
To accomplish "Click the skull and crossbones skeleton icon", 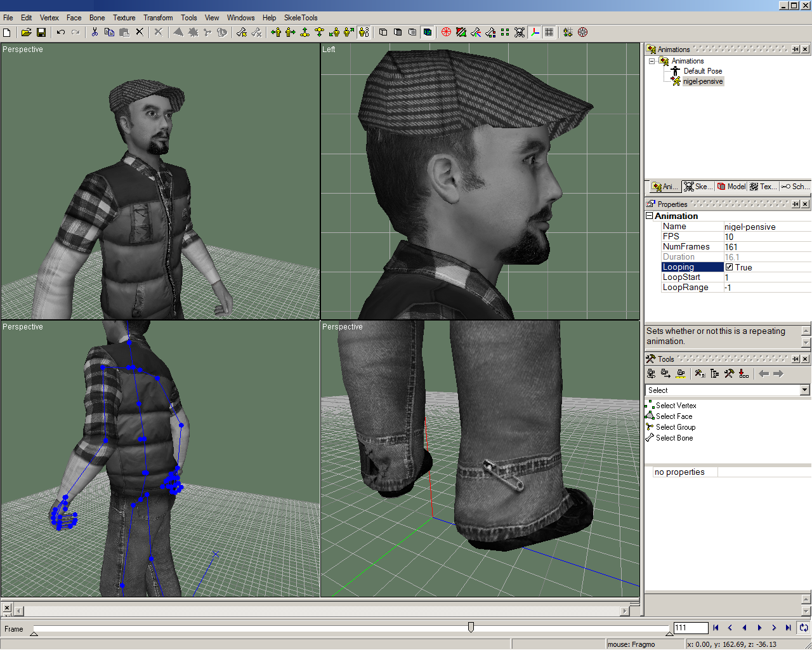I will point(520,32).
